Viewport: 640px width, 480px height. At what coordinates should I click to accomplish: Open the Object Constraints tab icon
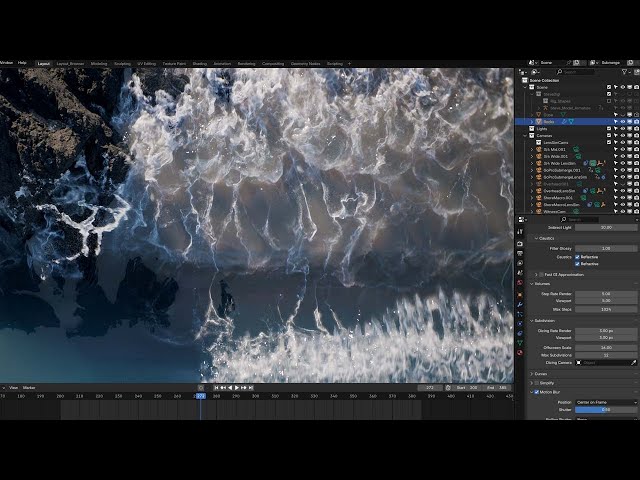[520, 333]
